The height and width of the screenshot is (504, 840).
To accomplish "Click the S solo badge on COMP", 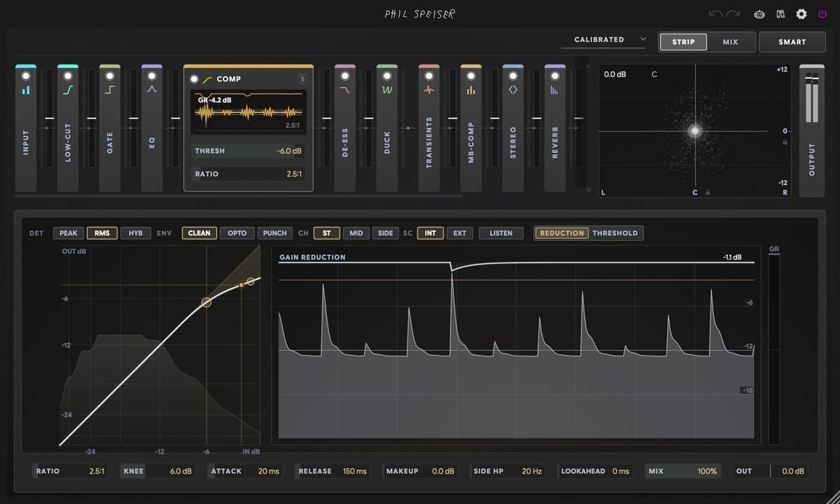I will click(x=302, y=79).
